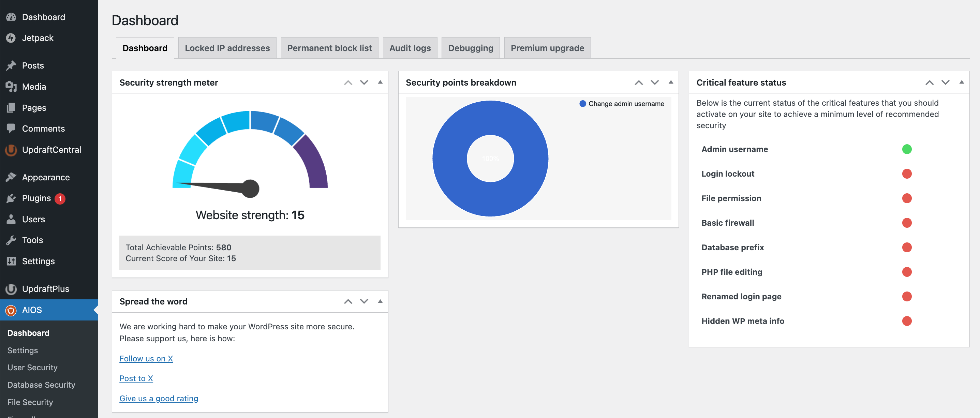
Task: Click the UpdraftCentral sidebar icon
Action: [11, 150]
